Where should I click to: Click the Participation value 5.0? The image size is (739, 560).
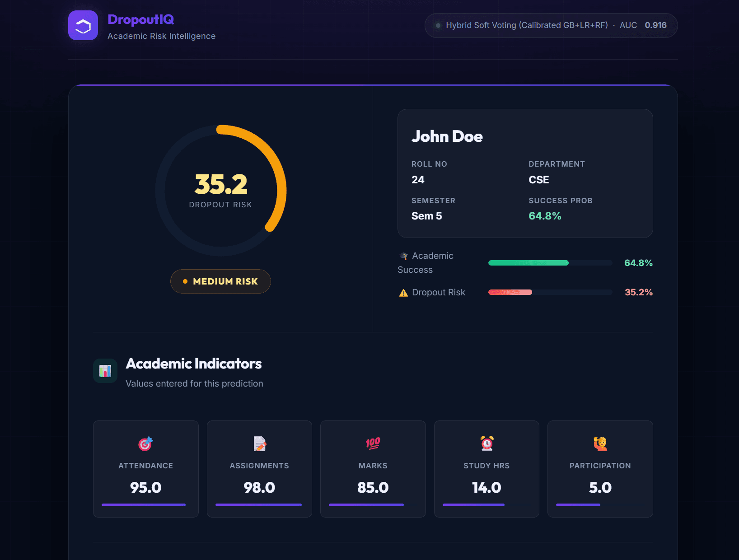pyautogui.click(x=600, y=488)
